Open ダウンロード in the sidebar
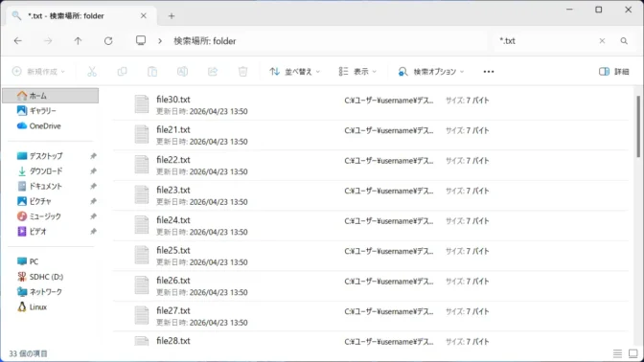Viewport: 644px width, 362px height. click(x=46, y=171)
